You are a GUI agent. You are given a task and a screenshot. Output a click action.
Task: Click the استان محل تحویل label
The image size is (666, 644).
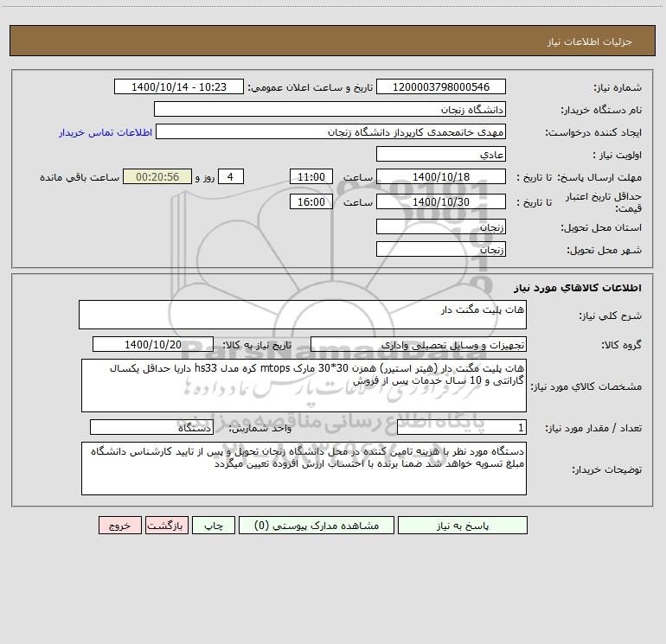pos(601,227)
